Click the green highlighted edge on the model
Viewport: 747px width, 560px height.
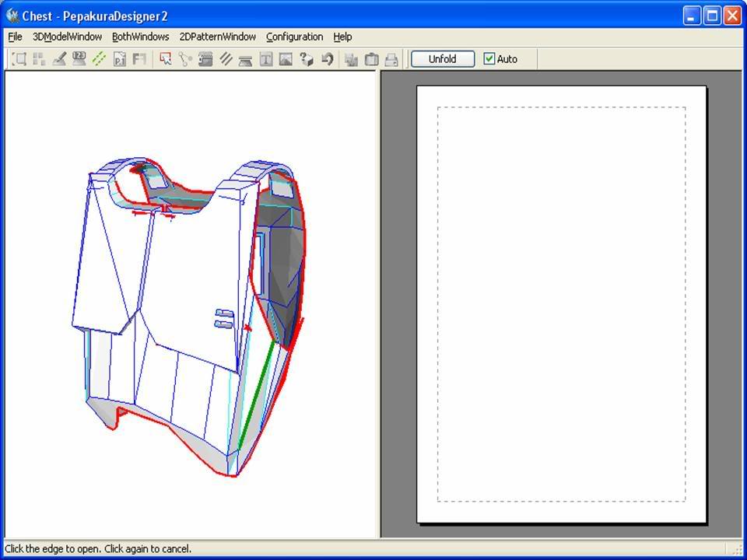[256, 395]
